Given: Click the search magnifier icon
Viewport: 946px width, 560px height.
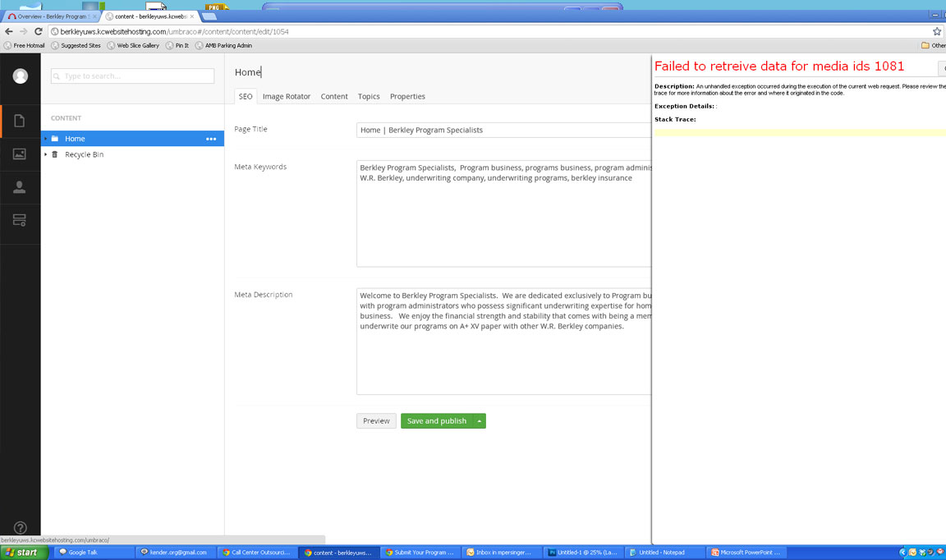Looking at the screenshot, I should point(57,76).
